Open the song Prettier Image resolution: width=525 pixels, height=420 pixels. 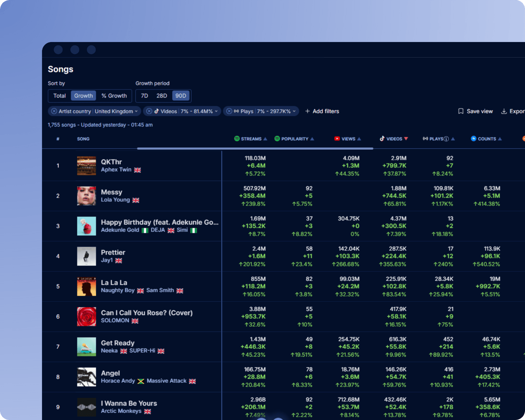113,252
